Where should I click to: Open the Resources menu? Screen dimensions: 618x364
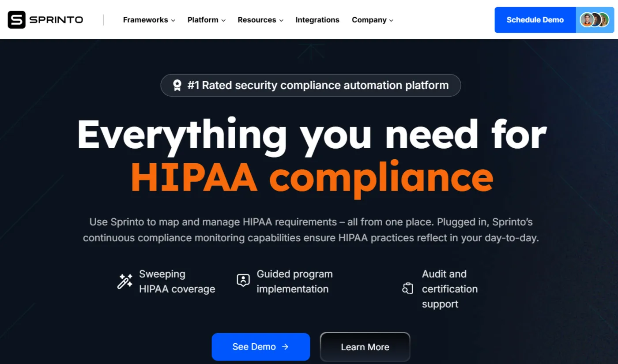pyautogui.click(x=260, y=20)
